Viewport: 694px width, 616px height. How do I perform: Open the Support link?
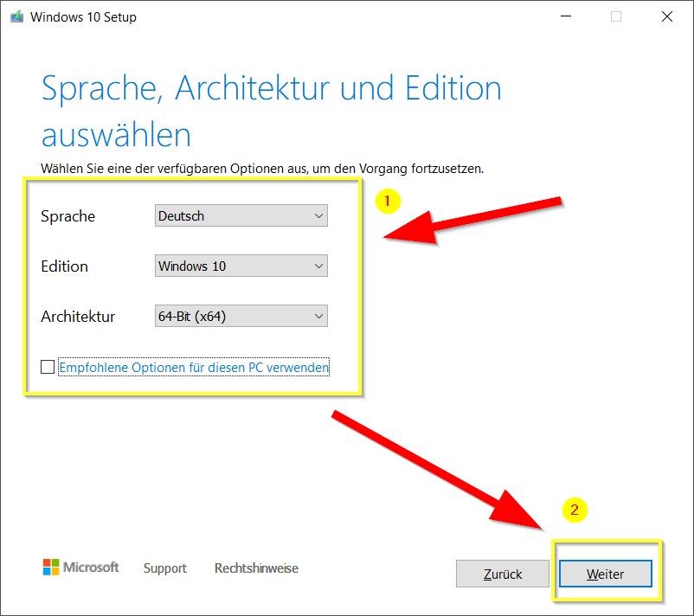click(x=165, y=568)
